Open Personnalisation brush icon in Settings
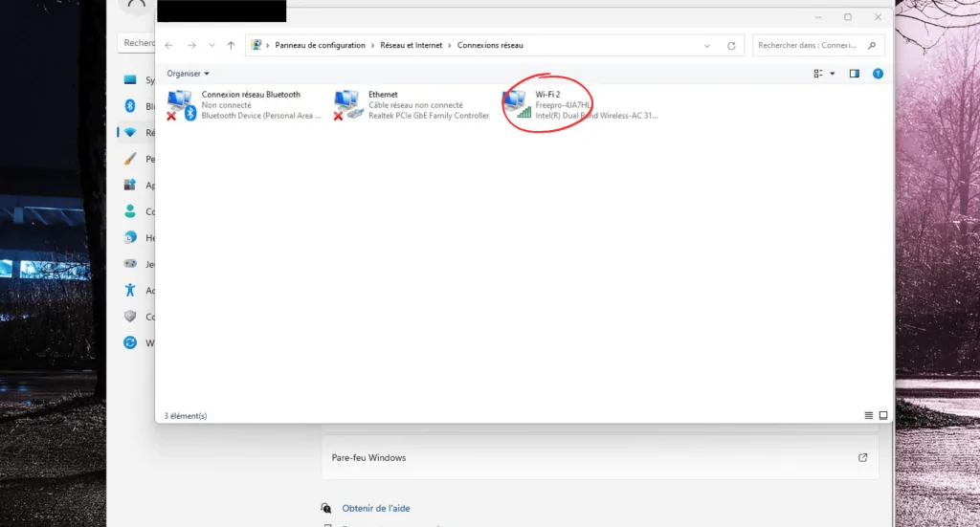The image size is (980, 527). [130, 159]
